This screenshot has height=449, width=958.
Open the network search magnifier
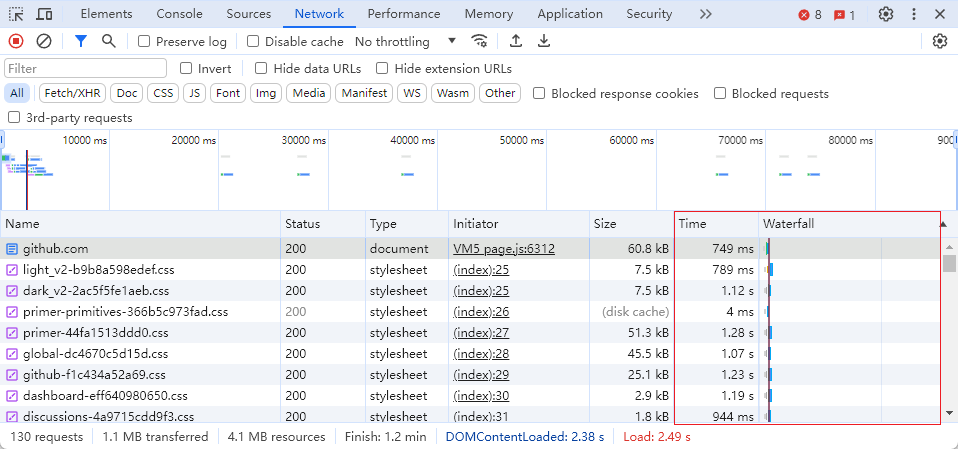[x=109, y=41]
